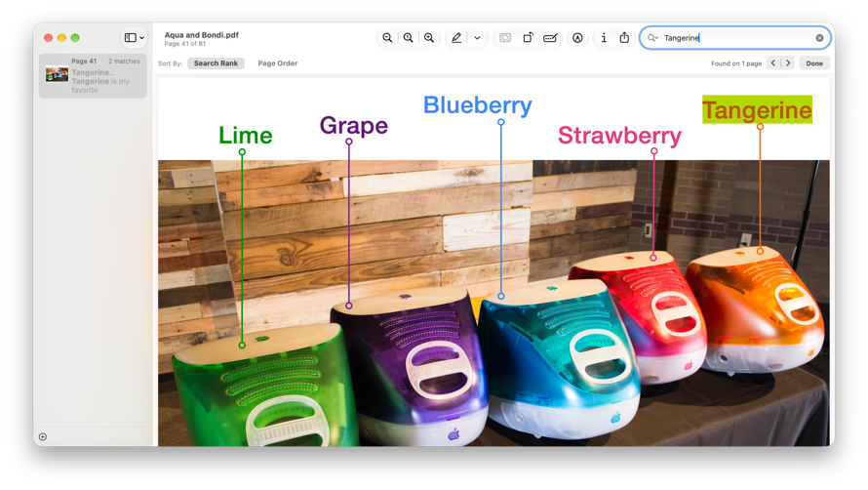Sort results by Page Order
This screenshot has width=868, height=490.
click(277, 63)
